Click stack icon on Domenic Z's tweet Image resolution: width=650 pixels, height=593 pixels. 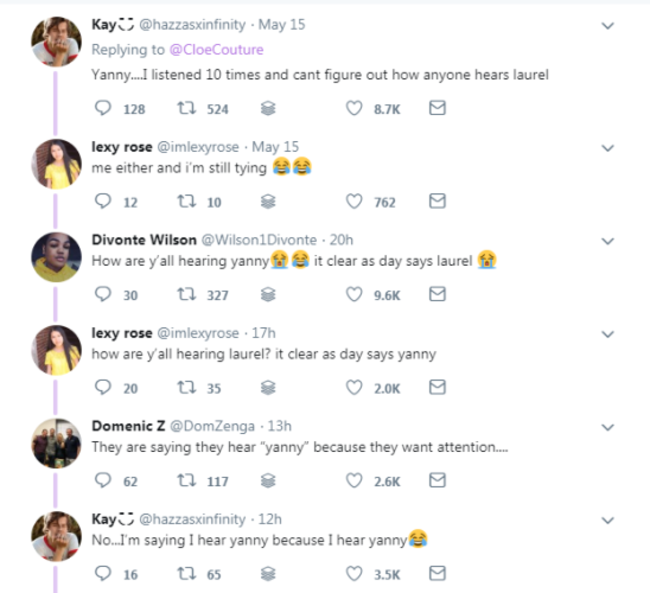coord(267,481)
